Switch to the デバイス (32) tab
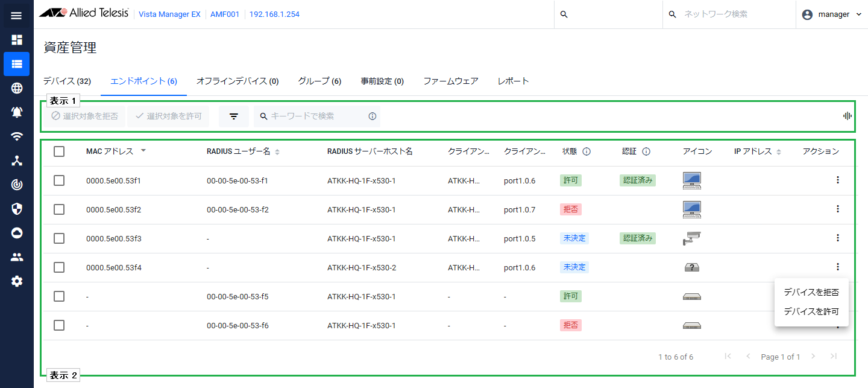This screenshot has width=868, height=388. (67, 81)
